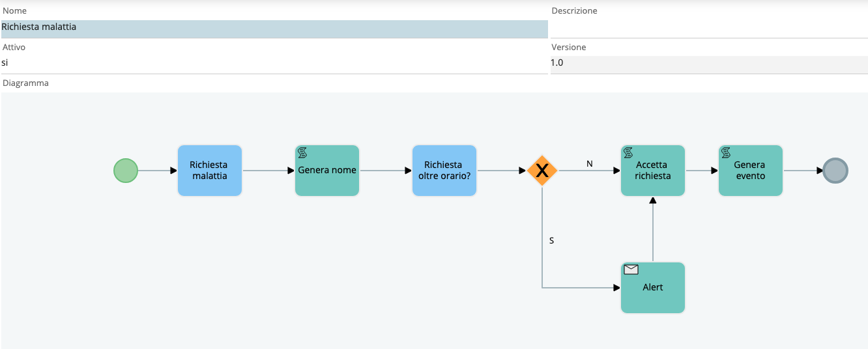This screenshot has height=349, width=868.
Task: Select the Richiesta malattia task node
Action: click(x=210, y=171)
